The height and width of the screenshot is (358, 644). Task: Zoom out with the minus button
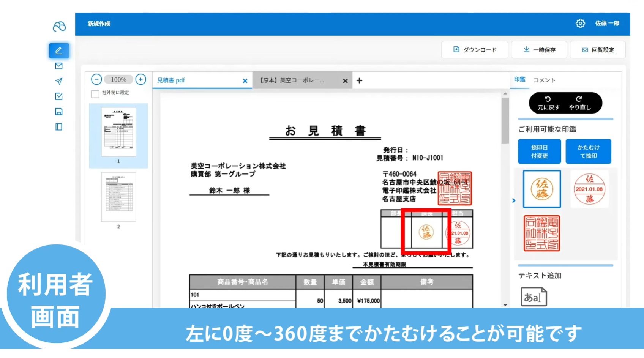pos(96,79)
